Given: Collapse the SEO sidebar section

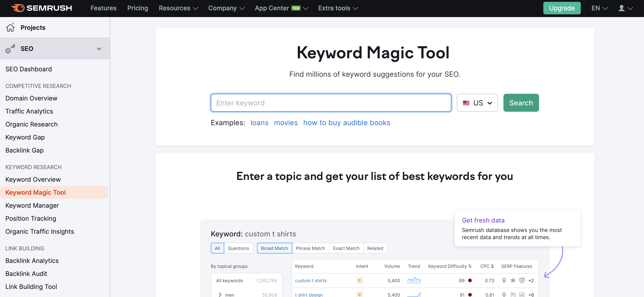Looking at the screenshot, I should coord(99,49).
